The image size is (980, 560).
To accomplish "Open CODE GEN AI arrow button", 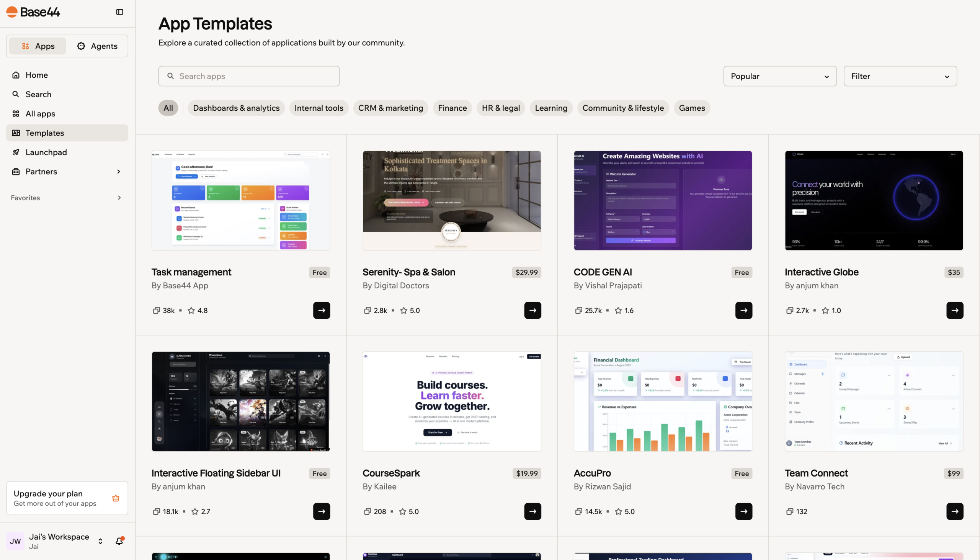I will [744, 310].
